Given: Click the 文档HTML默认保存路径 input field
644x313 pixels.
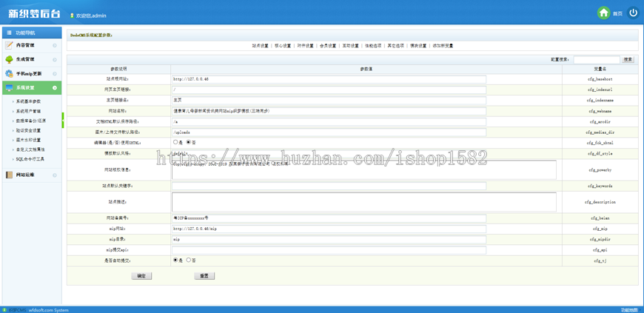Looking at the screenshot, I should click(329, 121).
